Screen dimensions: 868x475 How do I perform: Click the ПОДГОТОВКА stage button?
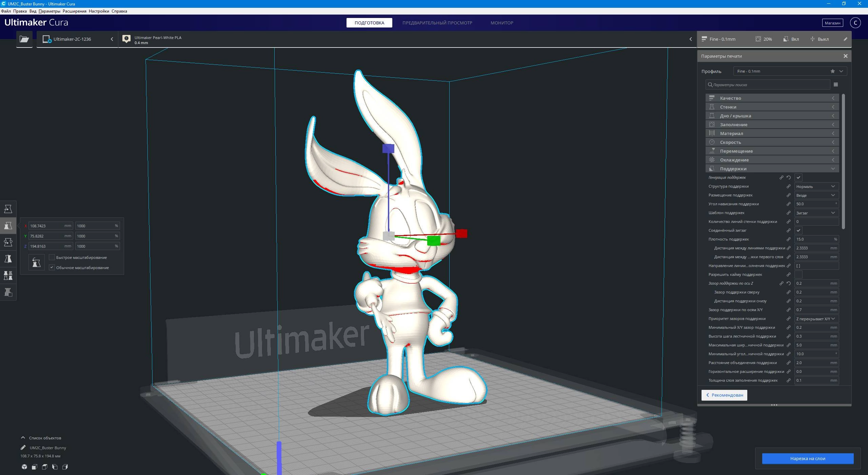coord(369,23)
